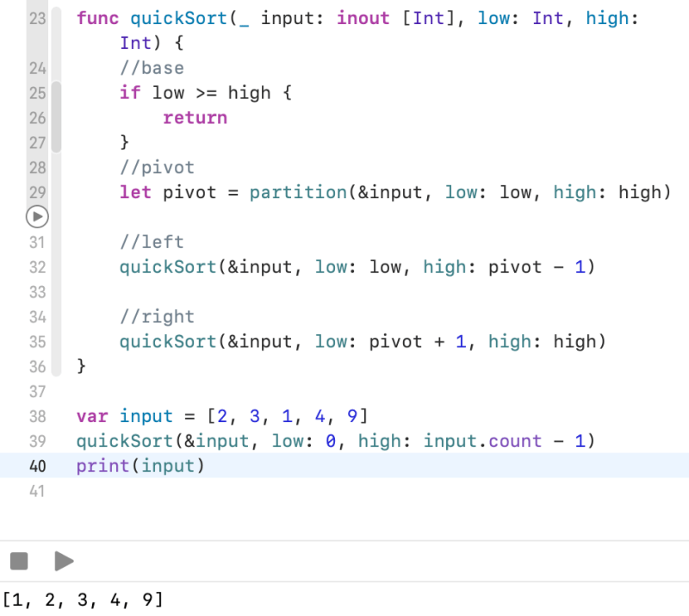Screen dimensions: 689x616
Task: Click the closing brace on line 36
Action: point(82,366)
